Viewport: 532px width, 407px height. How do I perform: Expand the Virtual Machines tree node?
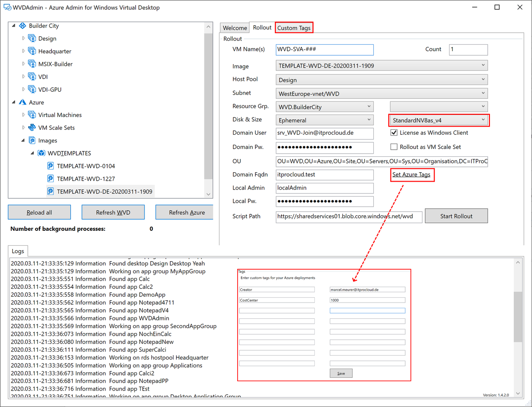coord(23,115)
